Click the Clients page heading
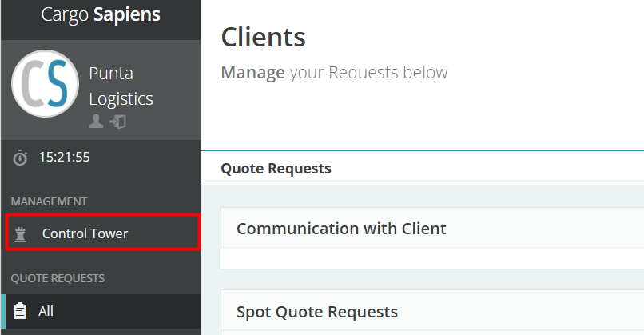The width and height of the screenshot is (644, 335). [x=263, y=36]
